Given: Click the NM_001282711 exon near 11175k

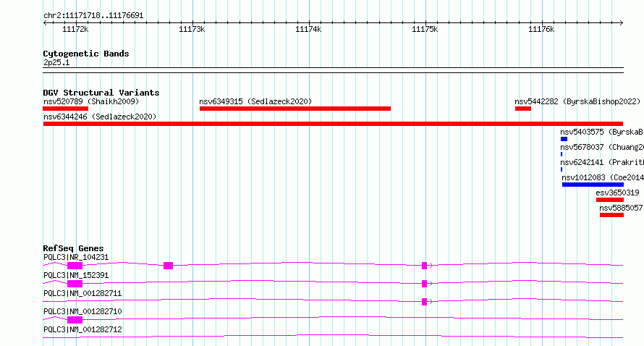Looking at the screenshot, I should [424, 302].
